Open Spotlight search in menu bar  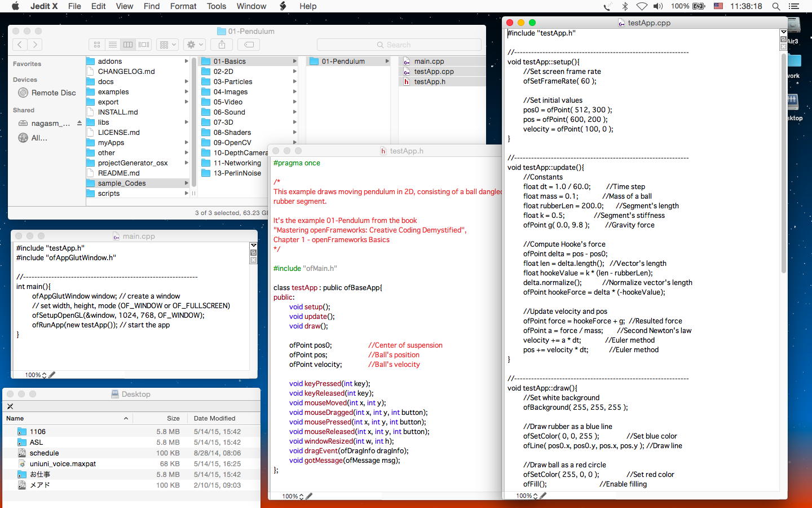coord(776,6)
